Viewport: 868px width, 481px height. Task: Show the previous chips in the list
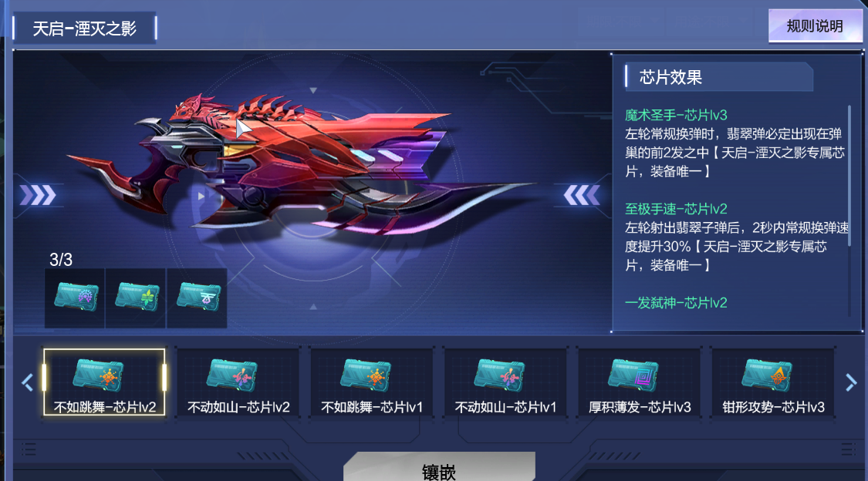coord(27,382)
